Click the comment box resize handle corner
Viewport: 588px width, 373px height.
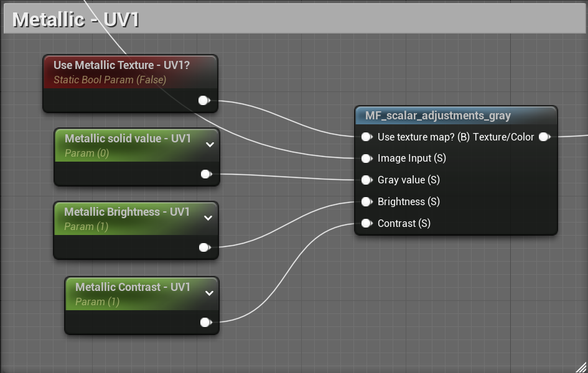pos(581,367)
